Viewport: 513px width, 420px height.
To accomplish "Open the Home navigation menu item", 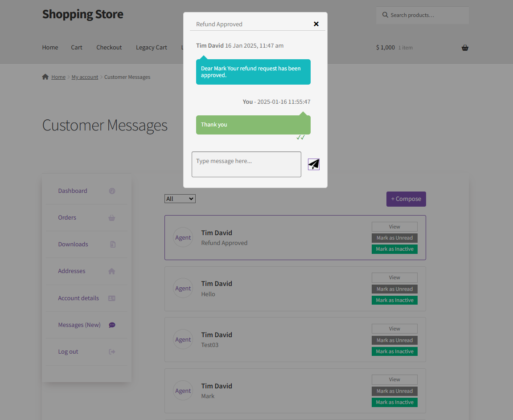I will [x=50, y=47].
